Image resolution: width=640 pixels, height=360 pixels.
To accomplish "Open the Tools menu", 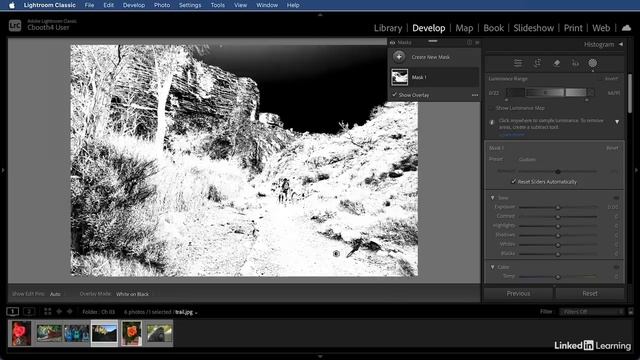I will pos(218,5).
